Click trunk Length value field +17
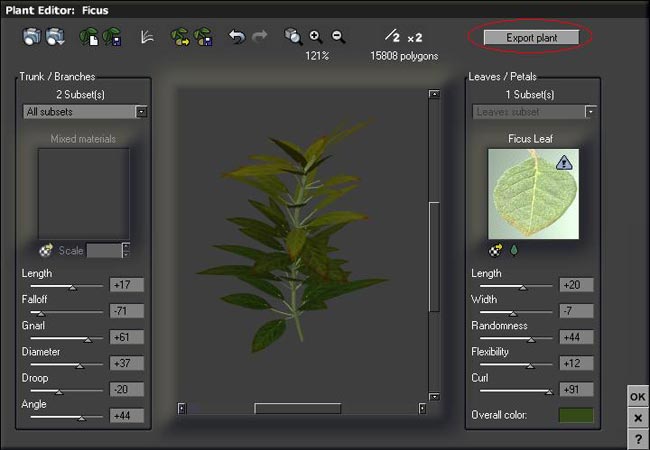 [x=127, y=285]
